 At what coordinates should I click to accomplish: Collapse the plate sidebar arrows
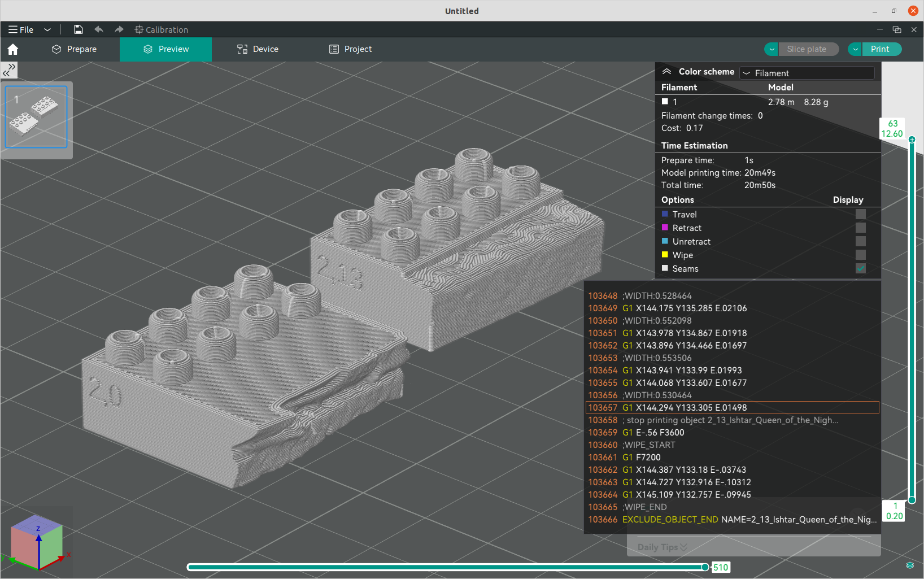(9, 70)
